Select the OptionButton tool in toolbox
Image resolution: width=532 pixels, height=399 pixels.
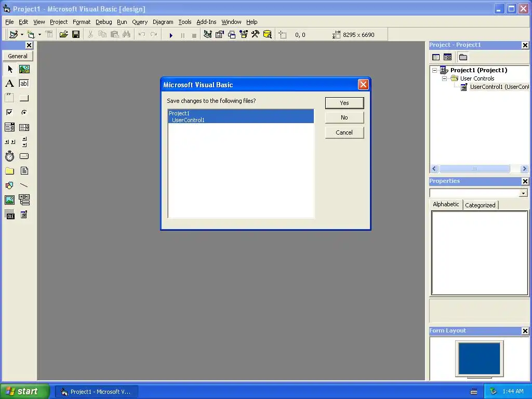[x=24, y=112]
